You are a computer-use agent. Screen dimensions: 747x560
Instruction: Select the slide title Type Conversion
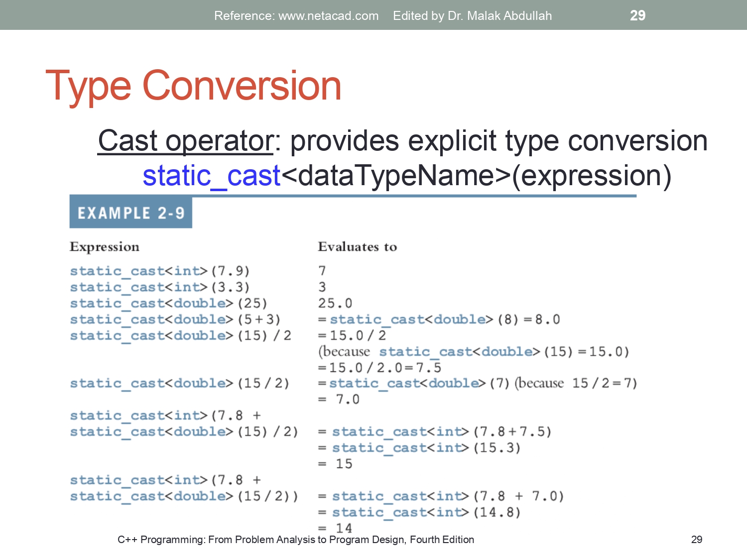tap(194, 86)
